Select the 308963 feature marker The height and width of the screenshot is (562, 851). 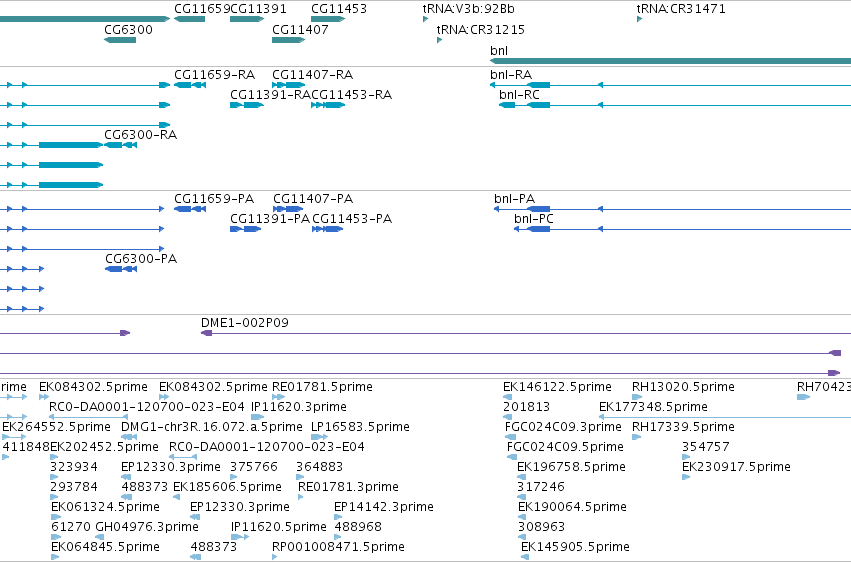click(522, 537)
